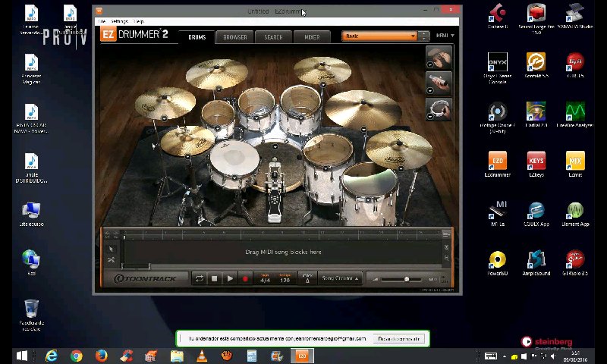Expand the Song Creator panel
This screenshot has width=607, height=364.
tap(340, 278)
